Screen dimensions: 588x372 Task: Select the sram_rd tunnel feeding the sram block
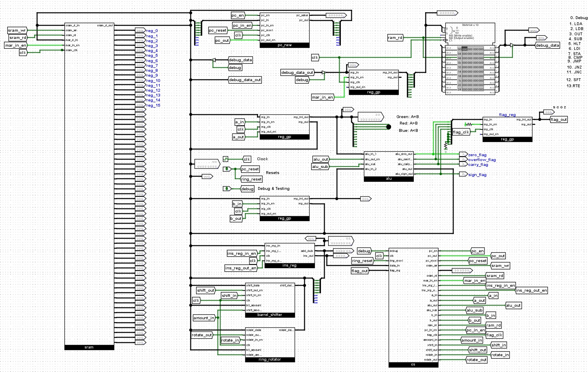(x=19, y=38)
